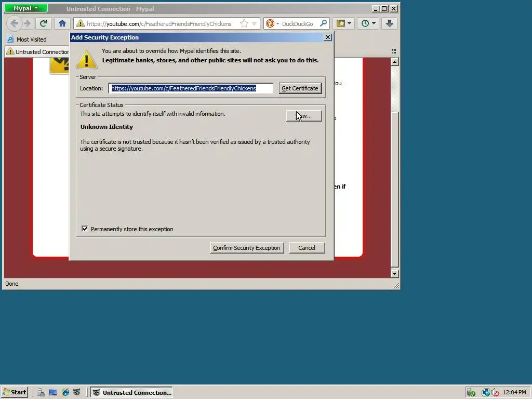Launch Mypal raccoon icon in quick launch
Image resolution: width=532 pixels, height=399 pixels.
[77, 393]
